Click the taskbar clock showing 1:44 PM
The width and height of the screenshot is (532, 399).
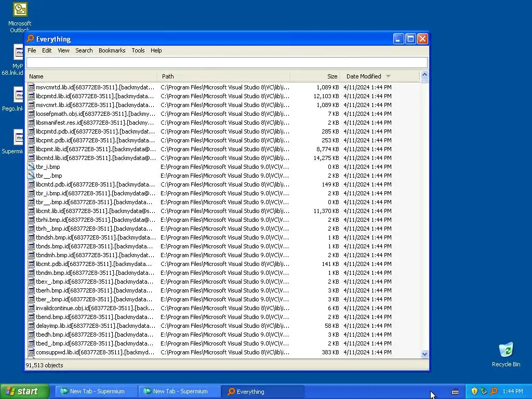(x=513, y=391)
